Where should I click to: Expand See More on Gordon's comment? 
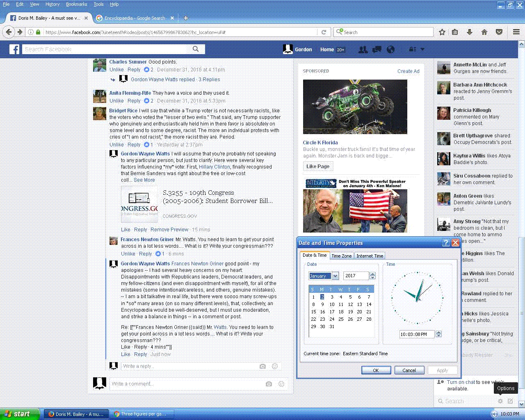144,180
